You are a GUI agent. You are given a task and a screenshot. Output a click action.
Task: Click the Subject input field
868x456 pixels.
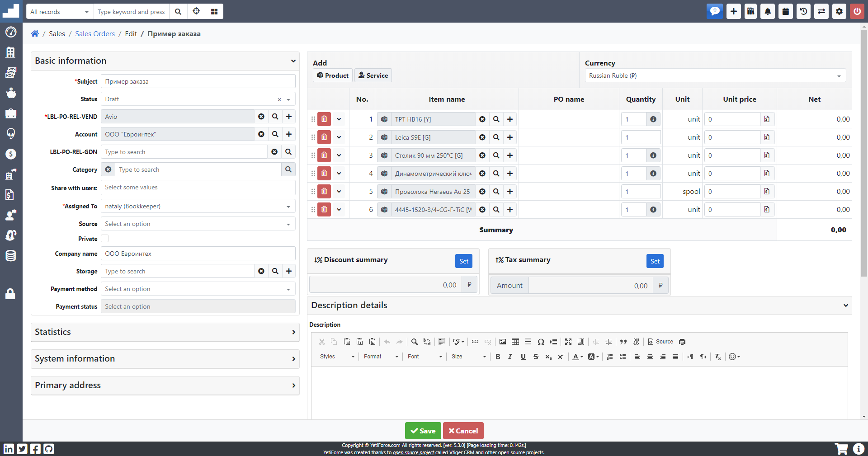tap(198, 81)
